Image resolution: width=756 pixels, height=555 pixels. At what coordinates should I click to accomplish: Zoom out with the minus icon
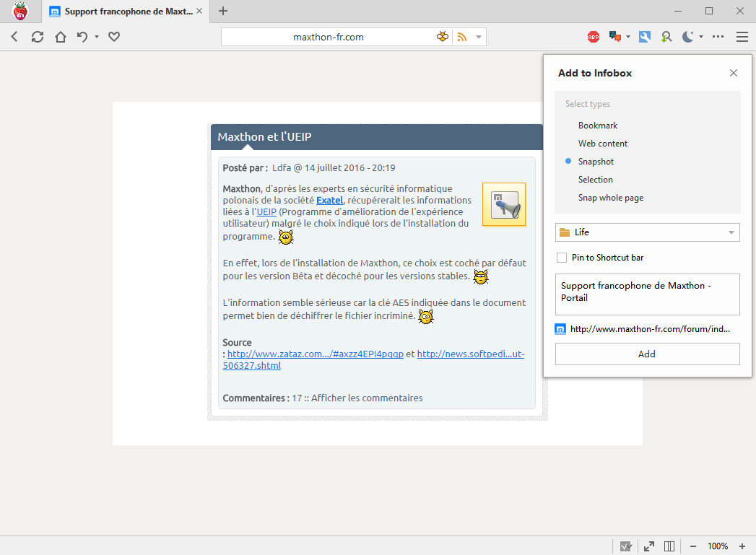click(693, 546)
